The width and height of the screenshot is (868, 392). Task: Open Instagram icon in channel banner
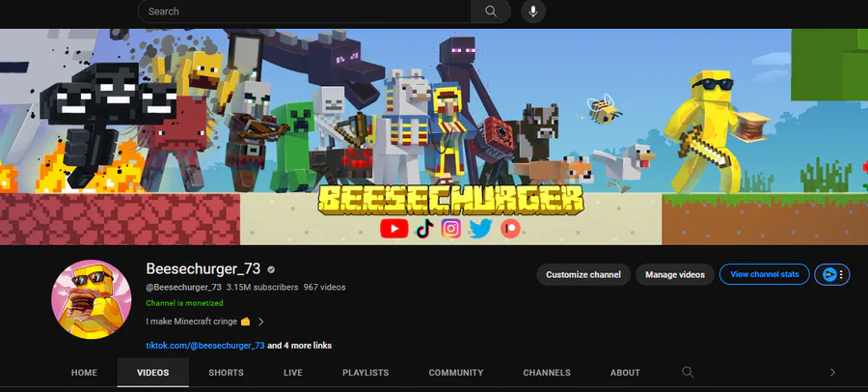pyautogui.click(x=451, y=229)
